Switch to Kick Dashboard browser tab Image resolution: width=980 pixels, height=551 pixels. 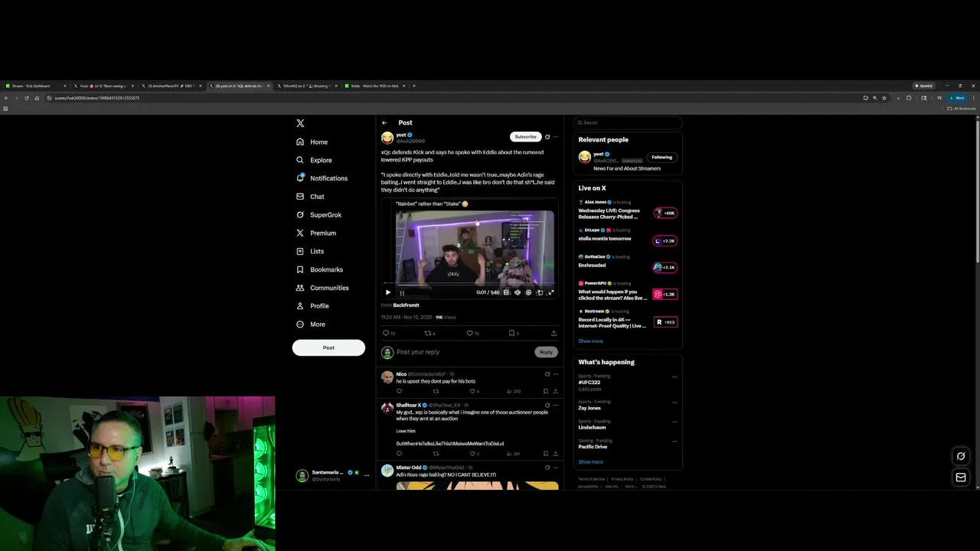point(34,86)
